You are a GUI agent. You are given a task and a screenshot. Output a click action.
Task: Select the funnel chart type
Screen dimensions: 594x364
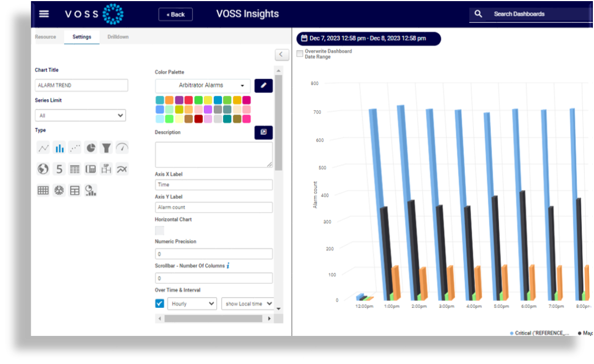coord(106,148)
